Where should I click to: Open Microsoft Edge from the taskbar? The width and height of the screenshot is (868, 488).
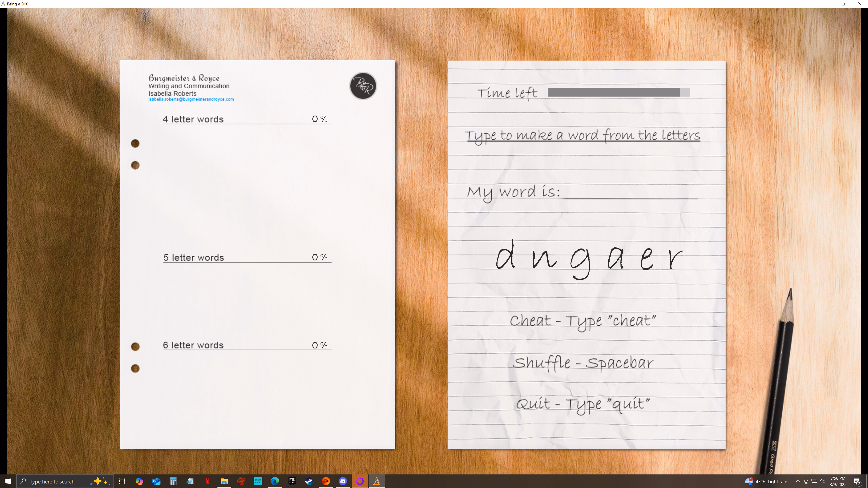coord(275,481)
